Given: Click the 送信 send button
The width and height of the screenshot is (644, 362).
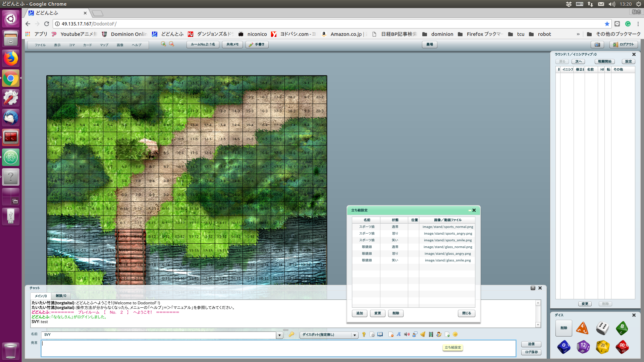Looking at the screenshot, I should pyautogui.click(x=531, y=344).
